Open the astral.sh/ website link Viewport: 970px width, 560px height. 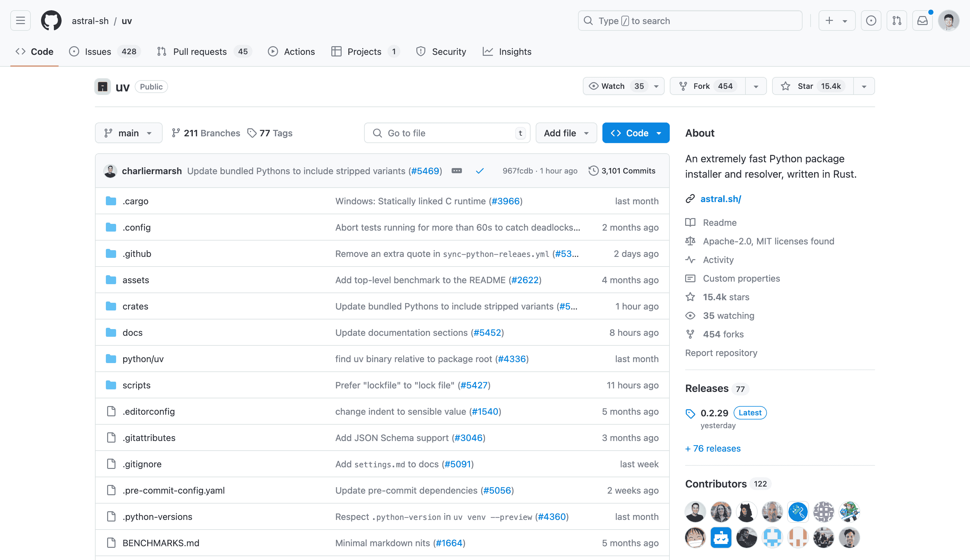pos(720,199)
